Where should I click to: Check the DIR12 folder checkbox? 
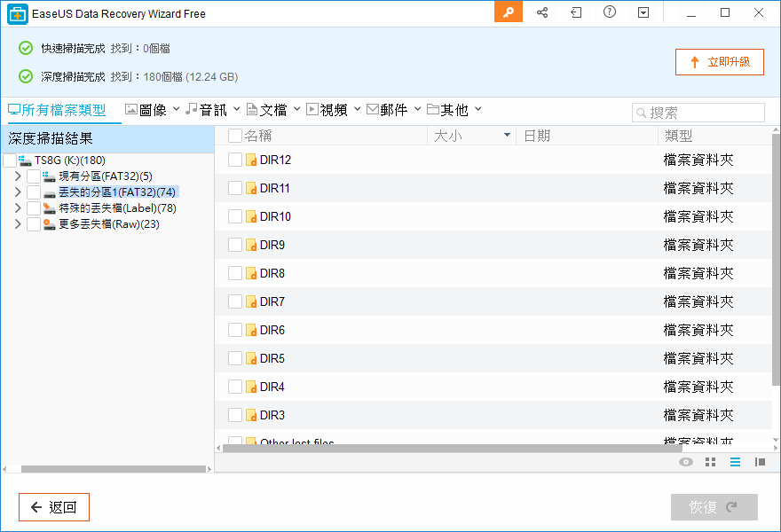coord(235,160)
